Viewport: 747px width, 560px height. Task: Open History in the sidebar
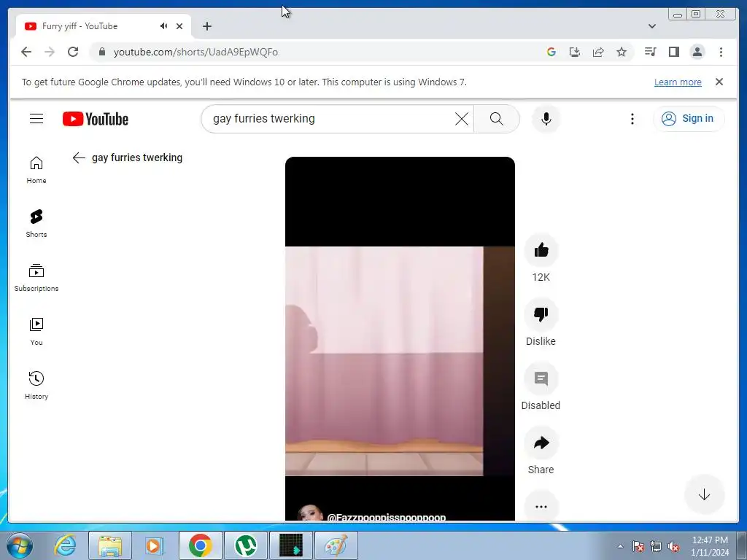[x=36, y=385]
